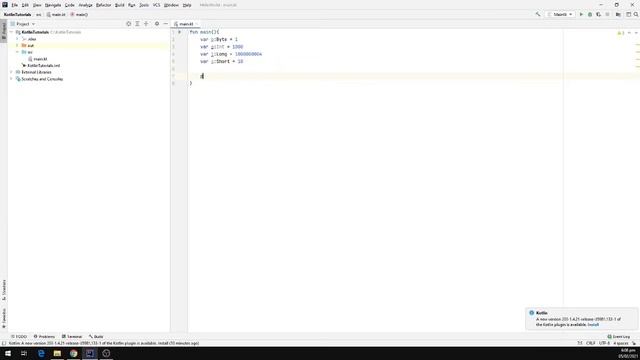Open the Build menu
This screenshot has width=640, height=360.
point(119,5)
